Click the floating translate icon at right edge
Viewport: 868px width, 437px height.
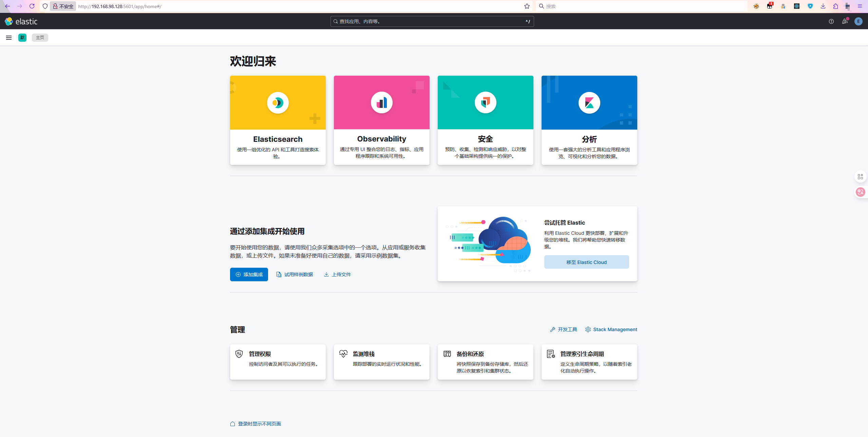point(861,192)
